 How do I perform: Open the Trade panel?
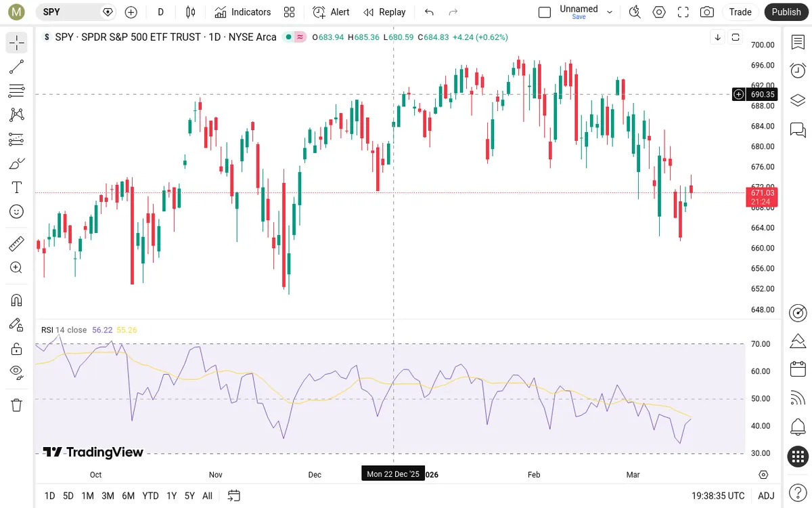(740, 12)
